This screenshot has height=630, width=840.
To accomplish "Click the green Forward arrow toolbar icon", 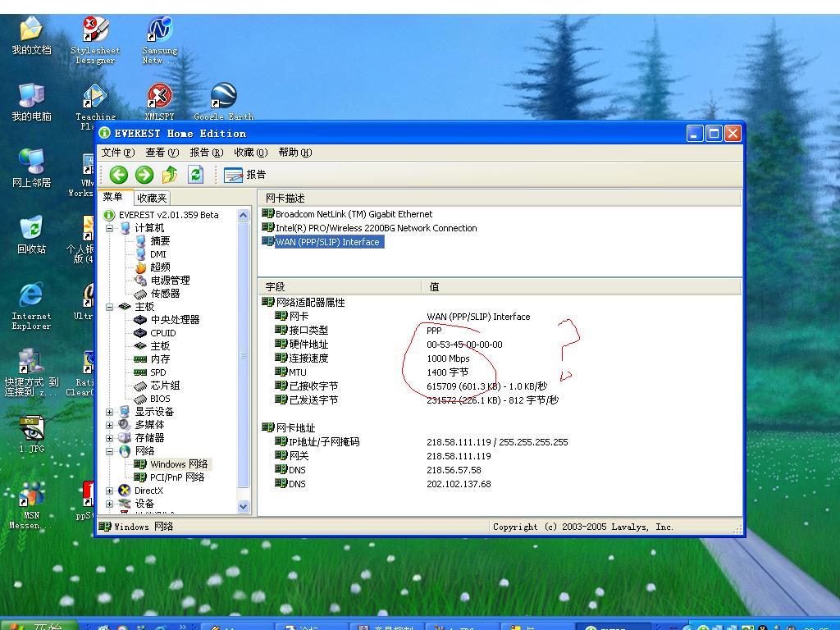I will point(144,175).
